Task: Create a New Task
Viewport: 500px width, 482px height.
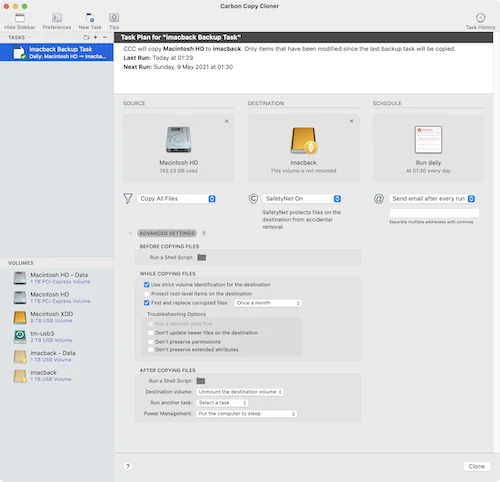Action: pyautogui.click(x=90, y=21)
